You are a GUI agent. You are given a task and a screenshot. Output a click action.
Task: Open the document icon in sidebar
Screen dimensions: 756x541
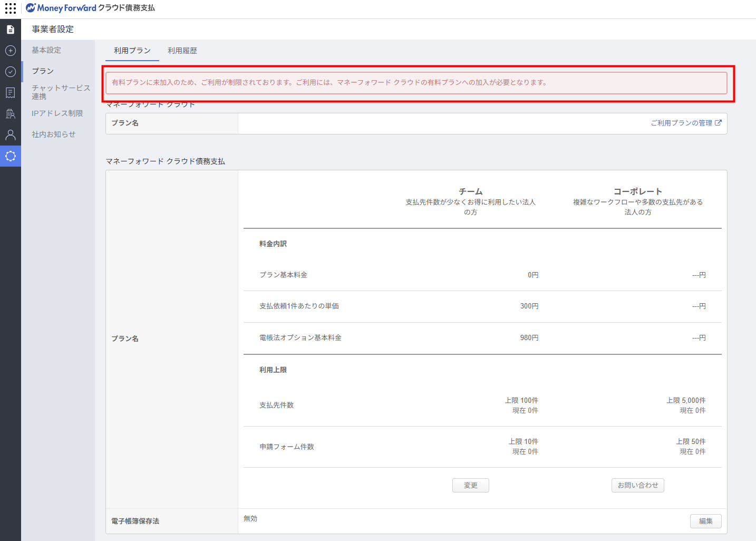11,30
